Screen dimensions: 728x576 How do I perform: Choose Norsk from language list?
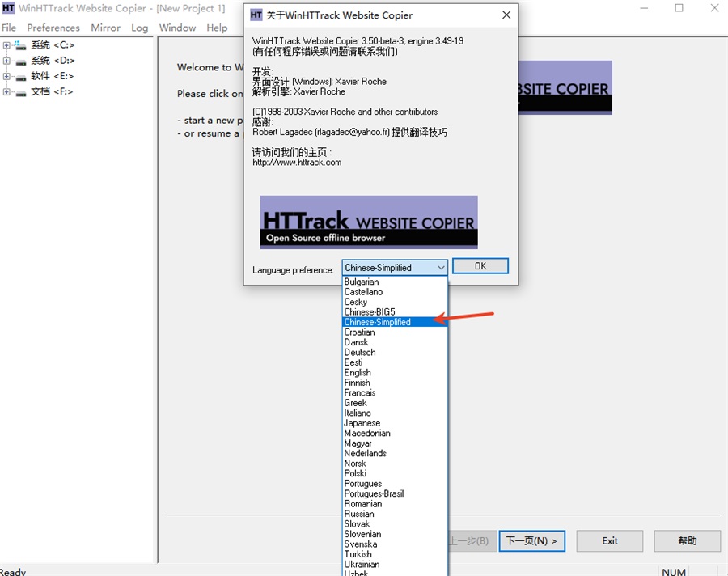tap(395, 464)
